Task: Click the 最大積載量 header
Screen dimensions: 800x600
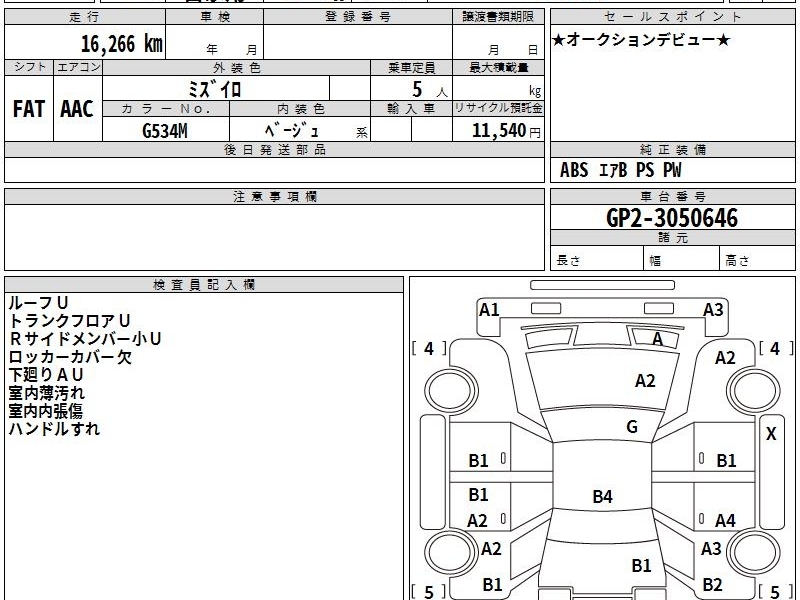Action: click(498, 67)
